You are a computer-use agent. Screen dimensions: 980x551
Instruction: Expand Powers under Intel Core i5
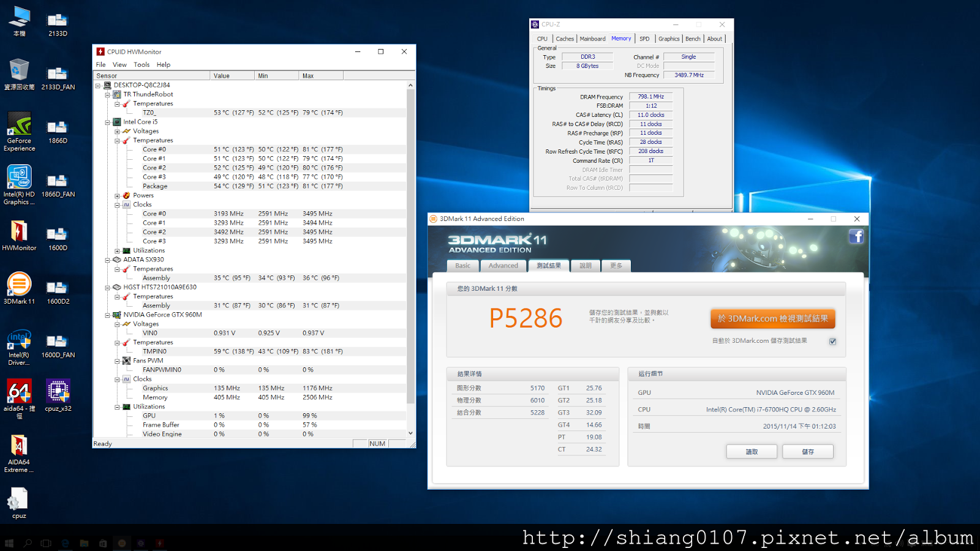click(x=117, y=196)
